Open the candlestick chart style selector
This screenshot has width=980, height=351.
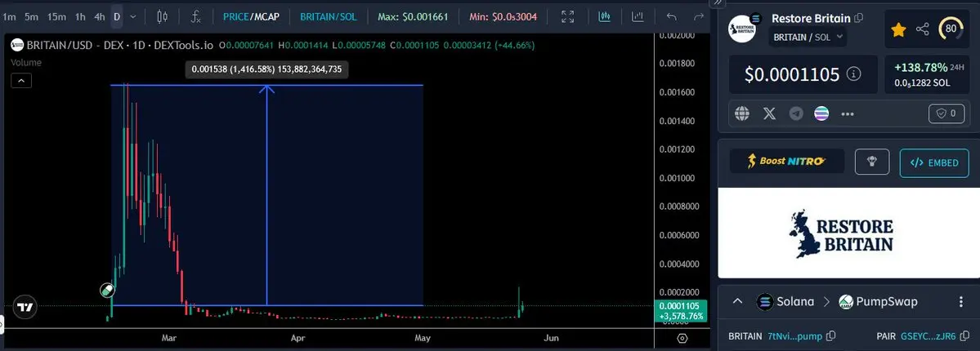click(162, 17)
